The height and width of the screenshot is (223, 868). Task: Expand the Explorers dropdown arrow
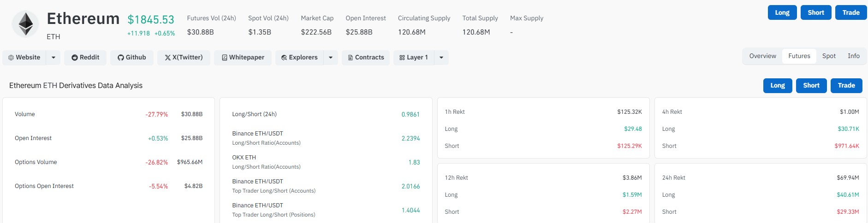[x=331, y=58]
